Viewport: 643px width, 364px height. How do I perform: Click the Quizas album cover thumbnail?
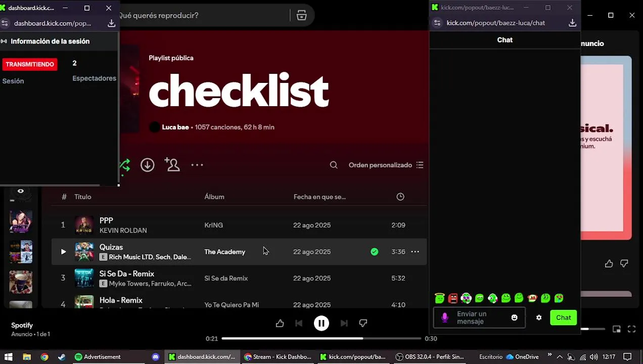(x=84, y=252)
